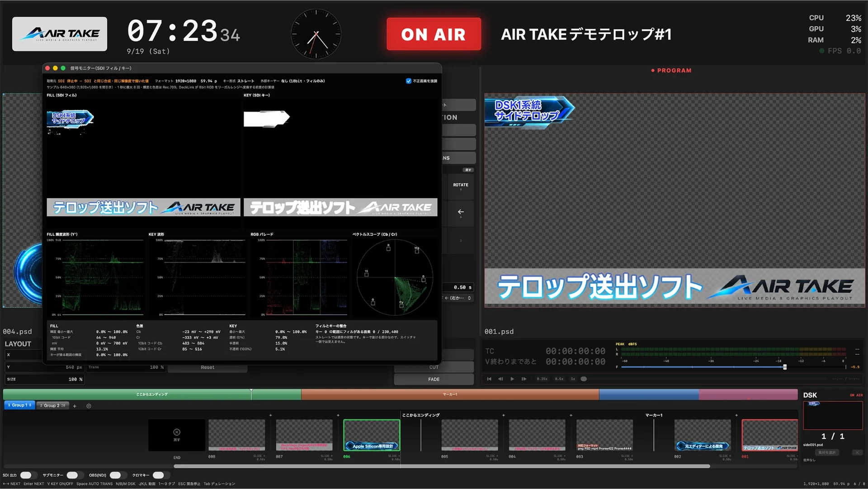This screenshot has height=489, width=868.
Task: Click the 001.psd file name label
Action: tap(499, 332)
